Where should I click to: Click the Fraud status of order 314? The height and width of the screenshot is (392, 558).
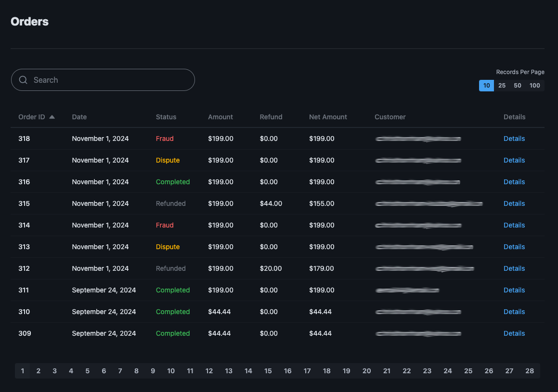pos(165,225)
